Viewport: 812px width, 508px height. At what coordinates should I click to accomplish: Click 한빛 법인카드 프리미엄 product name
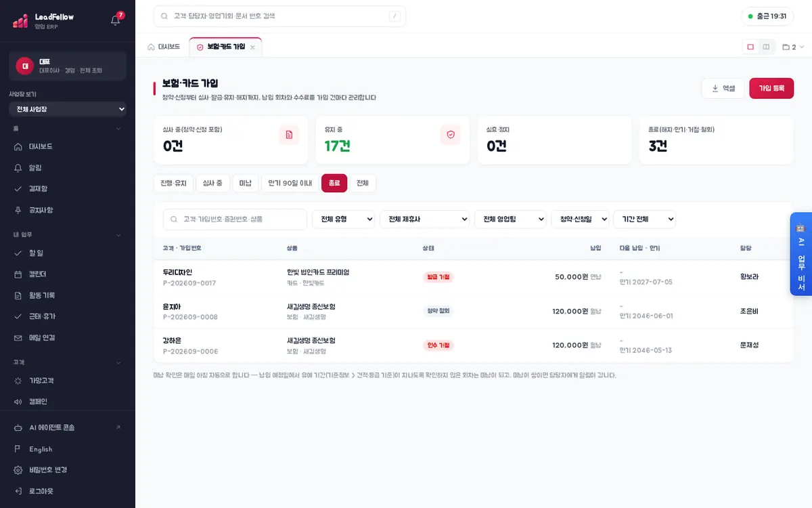(x=318, y=272)
